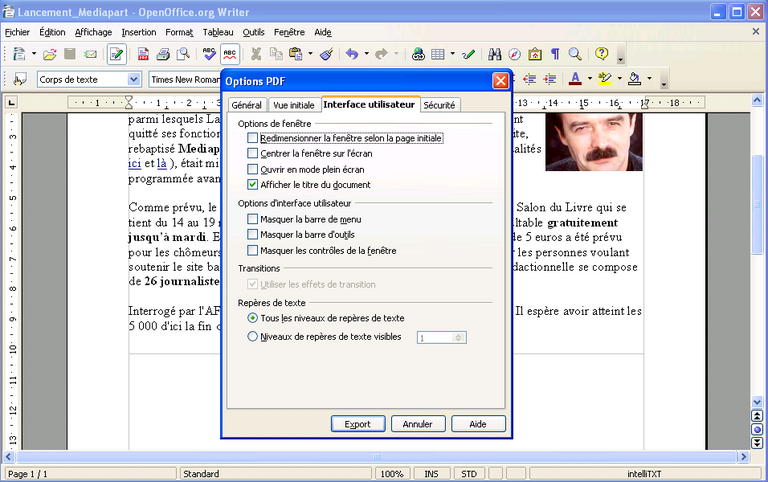Click the vertical scrollbar down arrow
The image size is (768, 482).
[x=757, y=402]
